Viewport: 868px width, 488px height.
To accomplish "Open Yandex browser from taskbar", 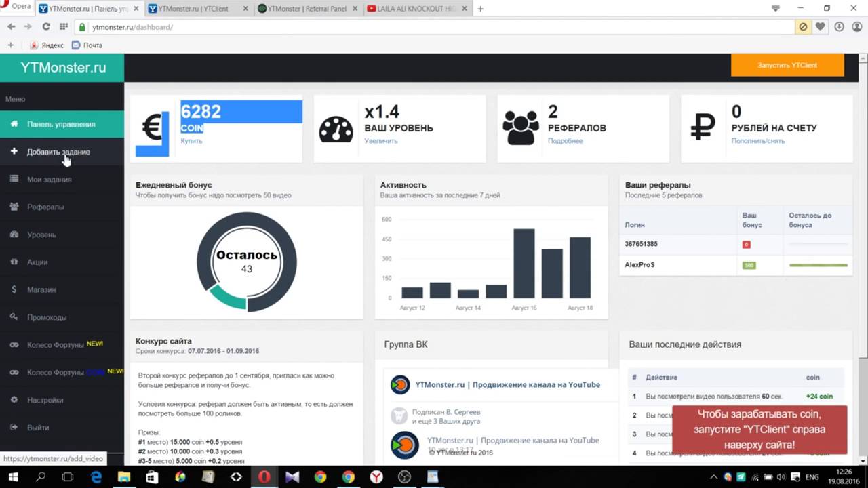I will tap(376, 477).
